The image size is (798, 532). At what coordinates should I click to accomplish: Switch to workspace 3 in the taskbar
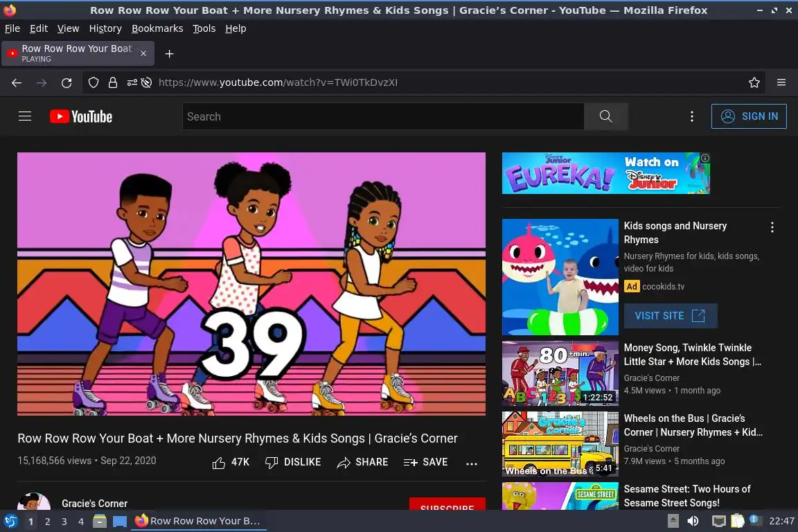(x=64, y=522)
